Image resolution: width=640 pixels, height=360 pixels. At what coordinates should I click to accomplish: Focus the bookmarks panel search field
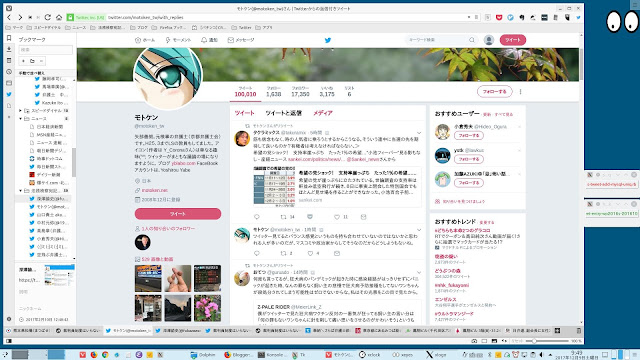click(x=45, y=50)
